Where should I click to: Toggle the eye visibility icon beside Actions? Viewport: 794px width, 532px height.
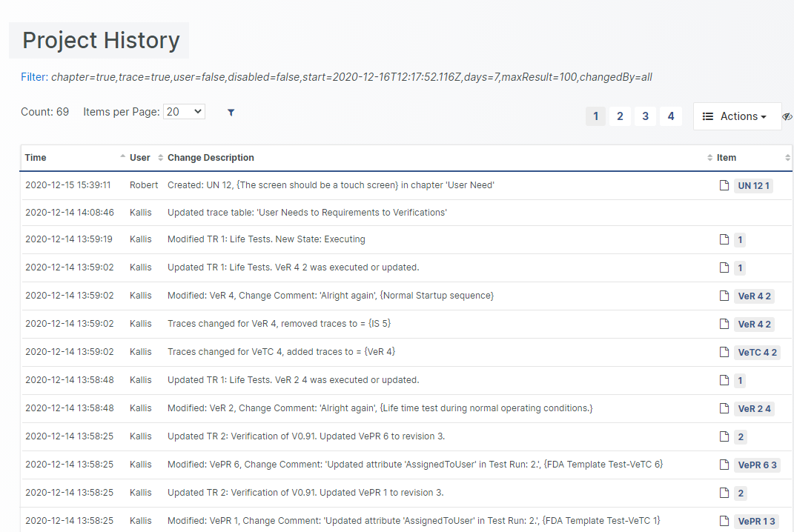click(x=787, y=116)
